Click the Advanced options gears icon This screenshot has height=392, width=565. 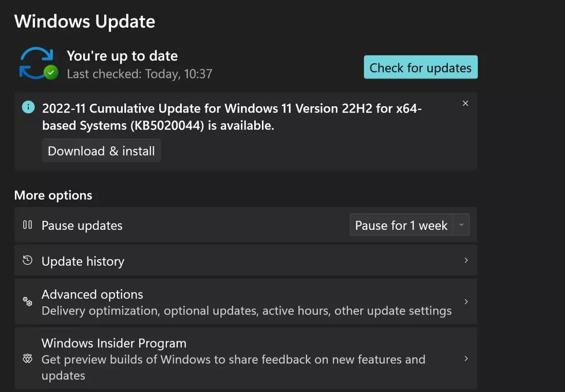(27, 301)
